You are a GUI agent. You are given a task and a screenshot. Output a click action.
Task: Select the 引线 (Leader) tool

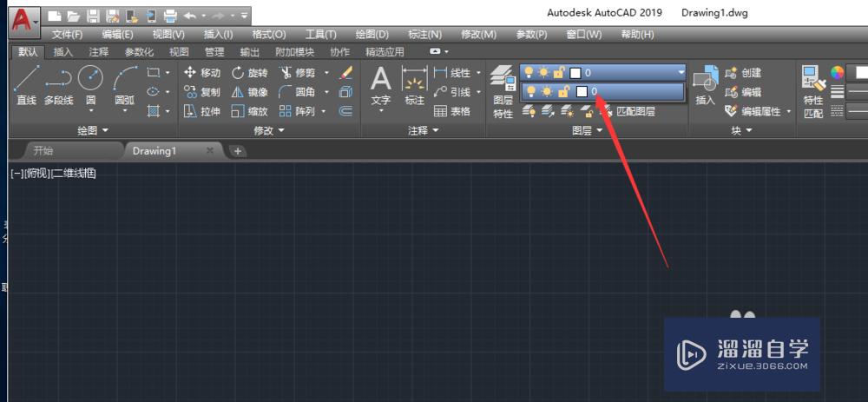coord(452,92)
